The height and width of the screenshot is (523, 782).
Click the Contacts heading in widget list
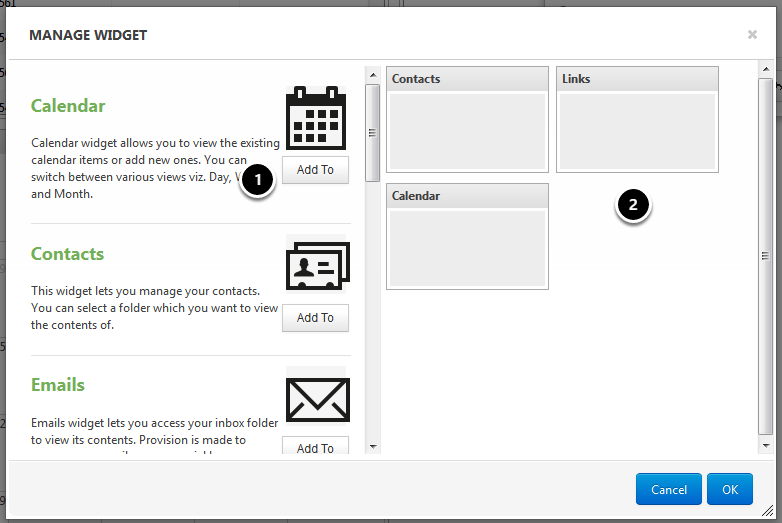67,254
